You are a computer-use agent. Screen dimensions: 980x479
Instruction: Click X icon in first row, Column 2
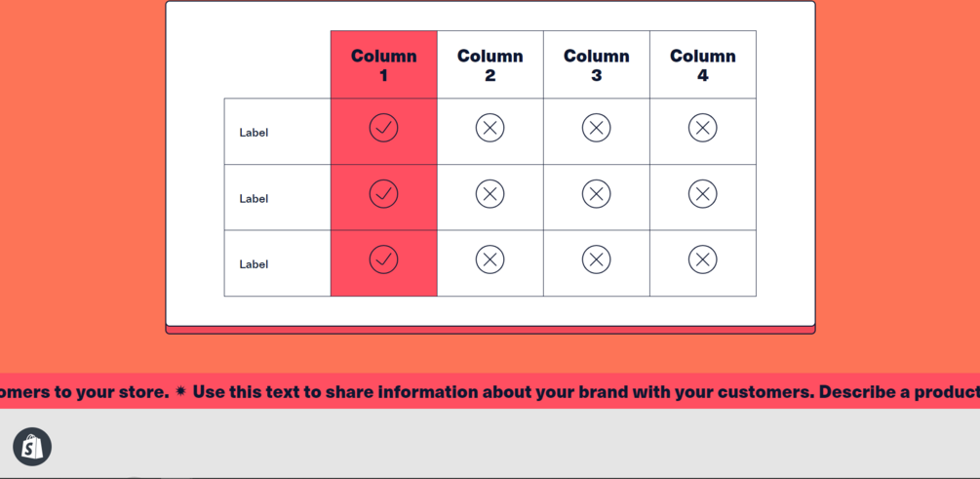coord(490,128)
